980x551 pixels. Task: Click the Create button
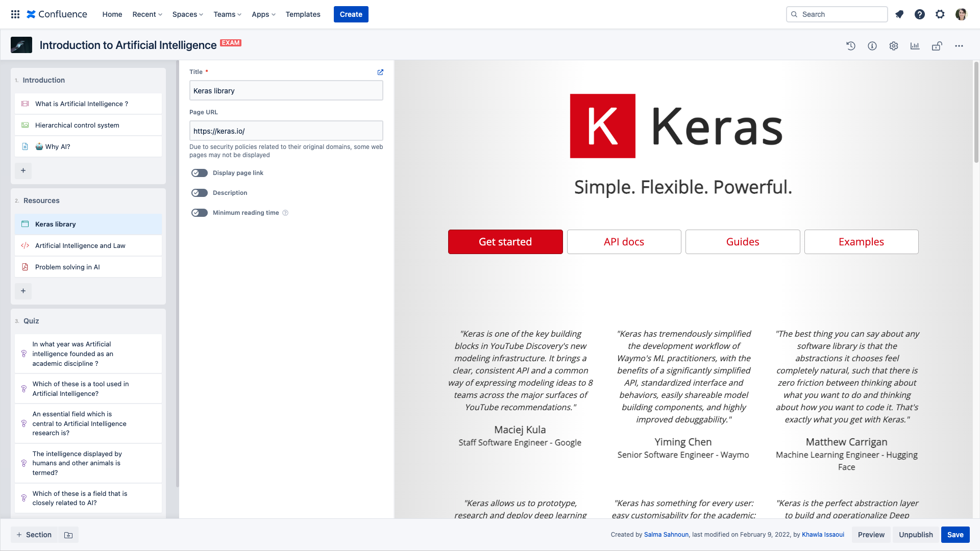tap(351, 14)
